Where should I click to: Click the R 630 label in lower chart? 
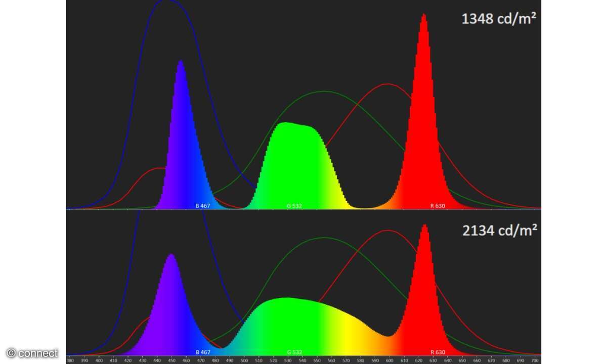(x=438, y=352)
